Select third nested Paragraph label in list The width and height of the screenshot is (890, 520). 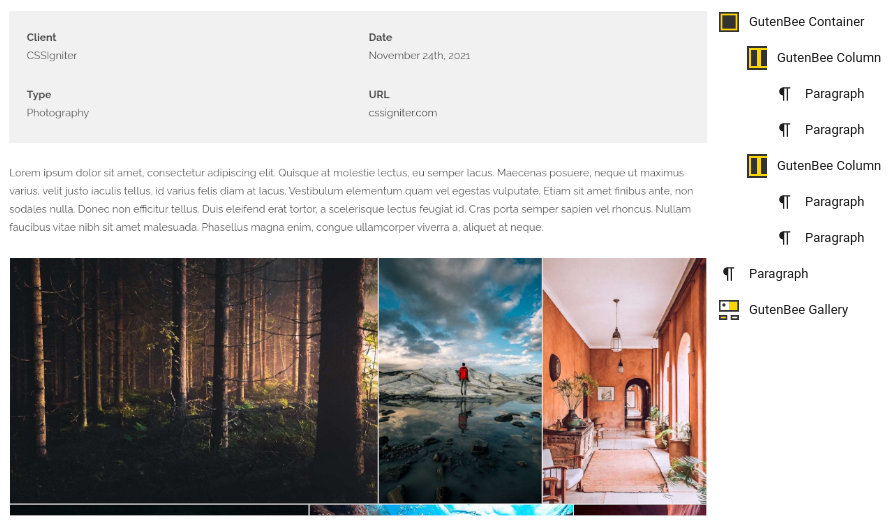834,202
